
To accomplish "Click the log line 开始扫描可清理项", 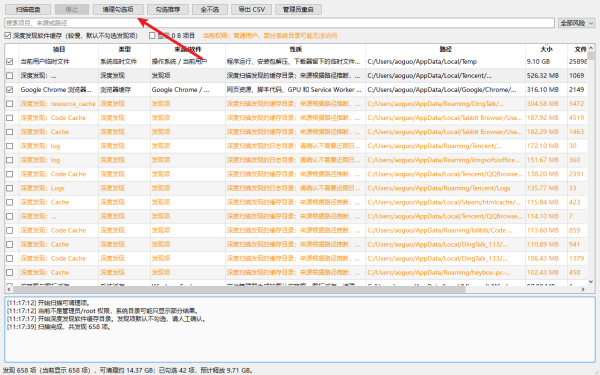I will (x=49, y=303).
